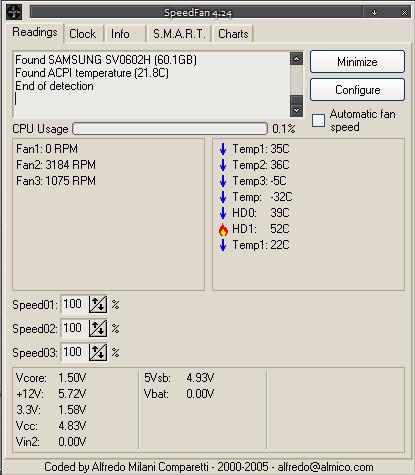Viewport: 415px width, 475px height.
Task: Click the Speed01 up/down spinner
Action: point(98,304)
